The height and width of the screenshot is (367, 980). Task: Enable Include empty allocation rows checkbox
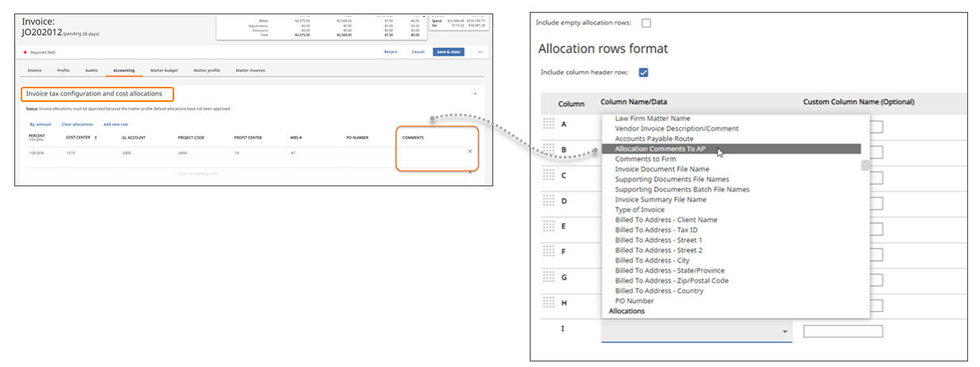tap(646, 23)
